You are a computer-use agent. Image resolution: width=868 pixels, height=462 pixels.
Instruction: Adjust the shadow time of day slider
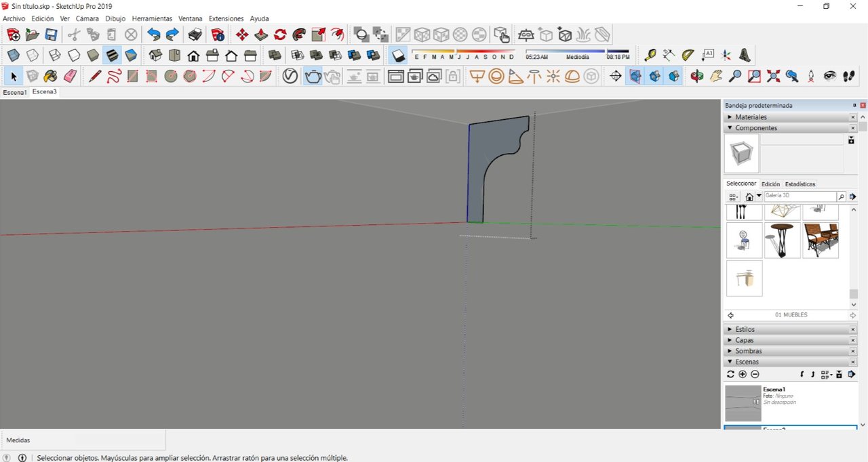pyautogui.click(x=566, y=51)
